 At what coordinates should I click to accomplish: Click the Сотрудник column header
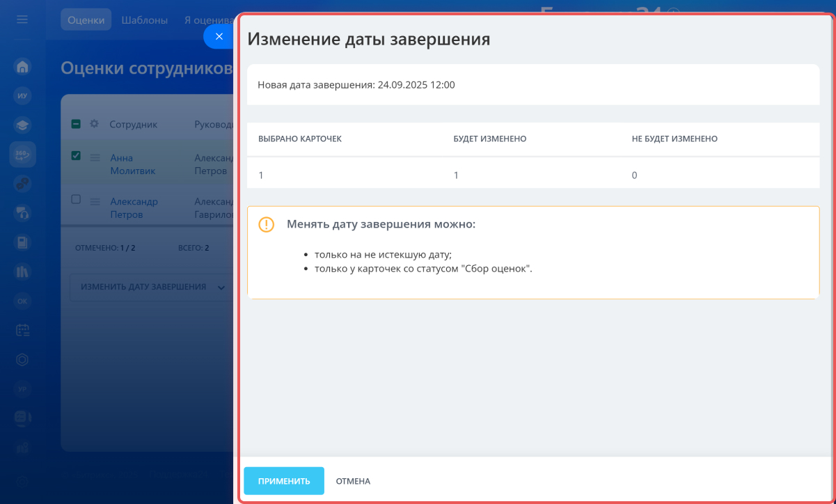click(x=133, y=125)
